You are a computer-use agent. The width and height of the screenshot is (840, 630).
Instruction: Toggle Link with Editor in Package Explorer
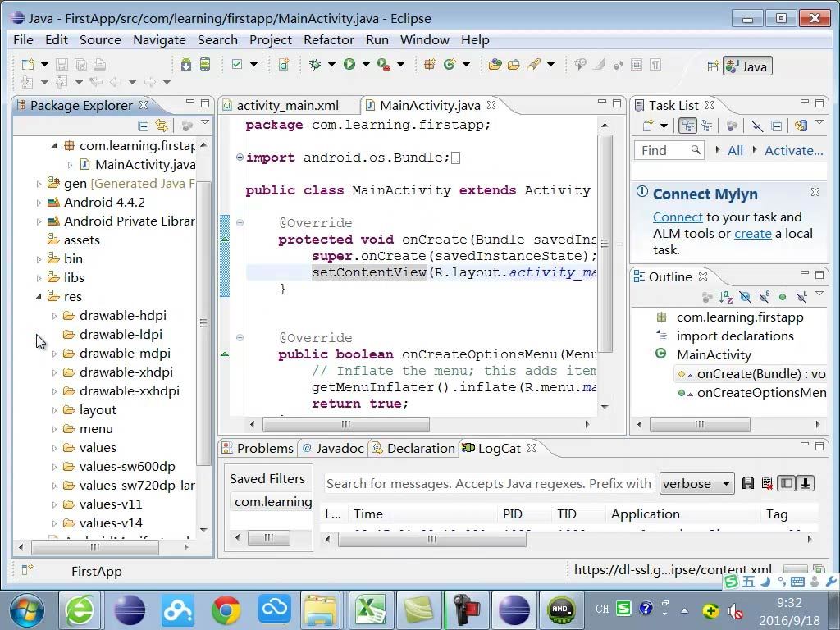tap(162, 126)
